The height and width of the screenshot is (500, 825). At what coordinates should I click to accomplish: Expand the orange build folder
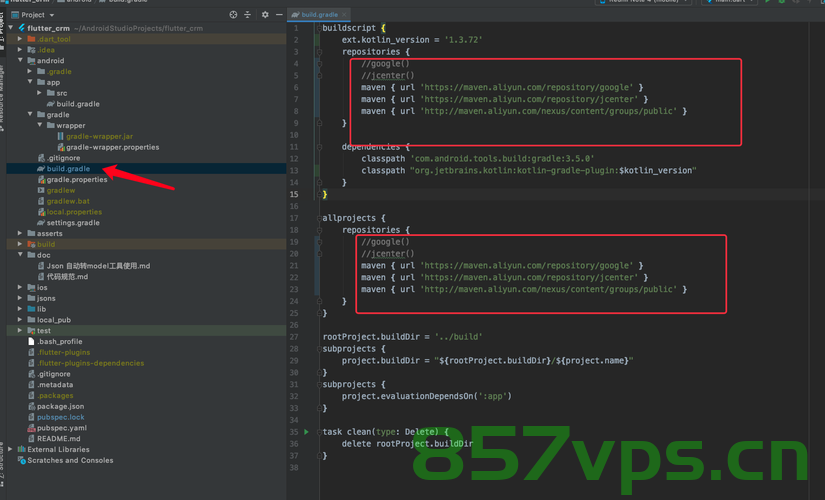point(20,244)
